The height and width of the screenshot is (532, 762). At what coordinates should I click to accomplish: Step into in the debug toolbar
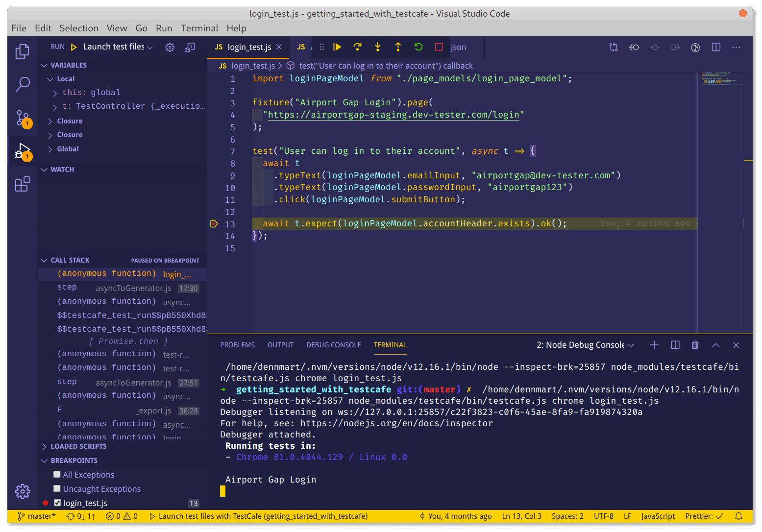click(x=377, y=47)
